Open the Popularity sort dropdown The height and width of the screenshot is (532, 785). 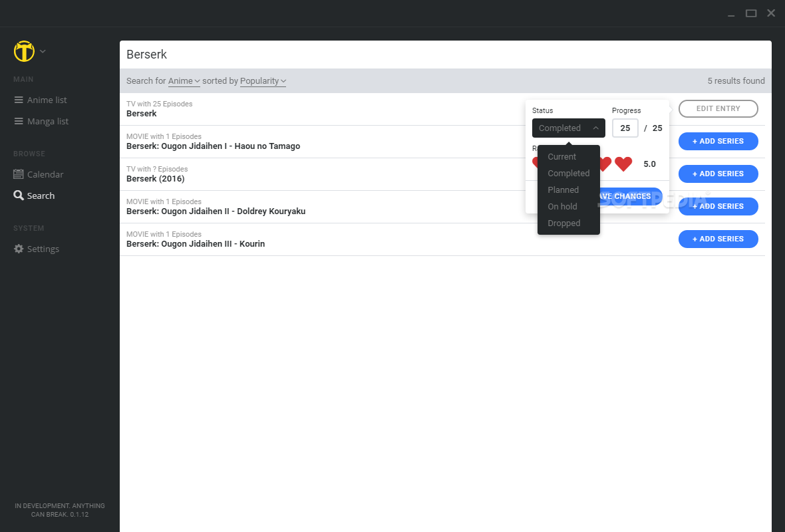263,81
